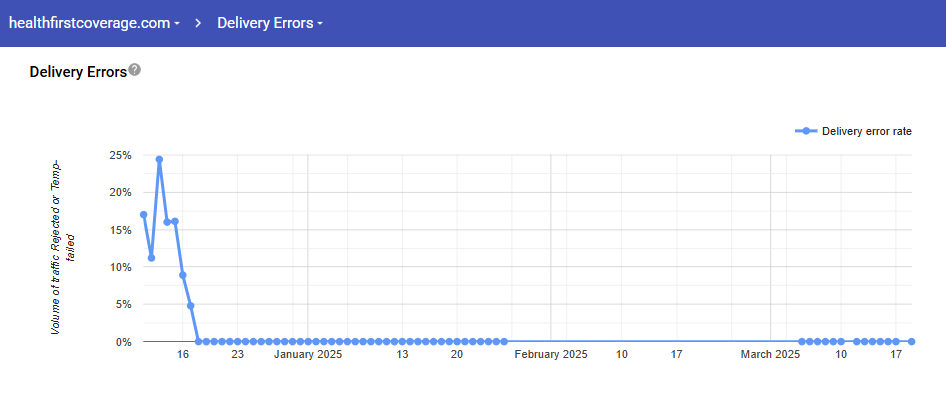Open the healthfirstcoverage.com domain dropdown

(x=94, y=23)
